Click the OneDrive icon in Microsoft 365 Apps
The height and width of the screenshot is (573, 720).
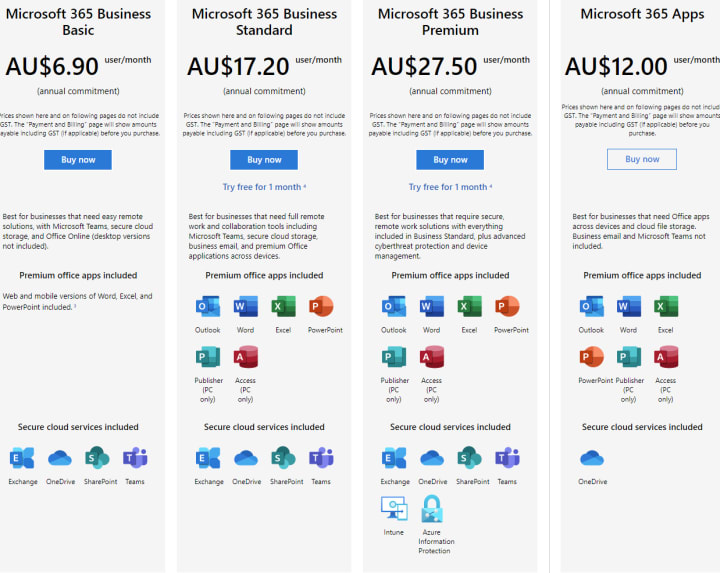pyautogui.click(x=591, y=458)
